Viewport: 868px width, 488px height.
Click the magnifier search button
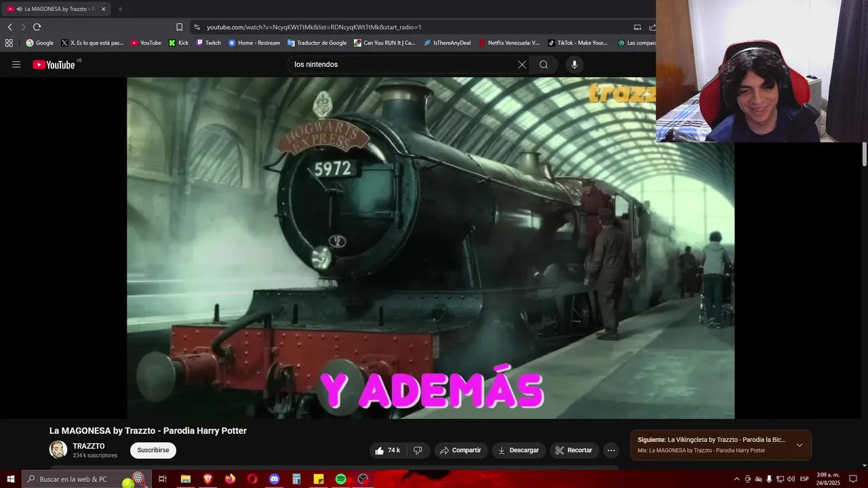point(544,64)
